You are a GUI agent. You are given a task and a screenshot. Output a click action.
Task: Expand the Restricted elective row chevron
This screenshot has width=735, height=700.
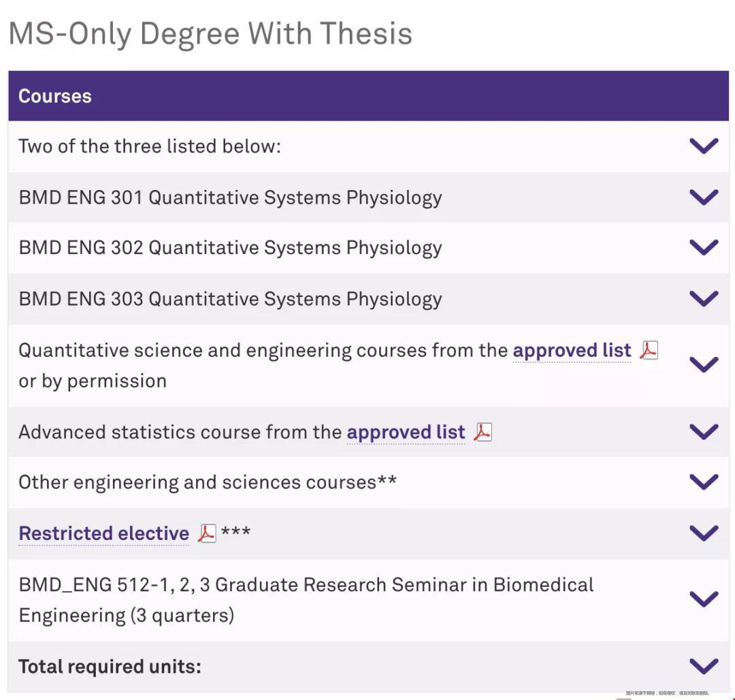point(704,532)
